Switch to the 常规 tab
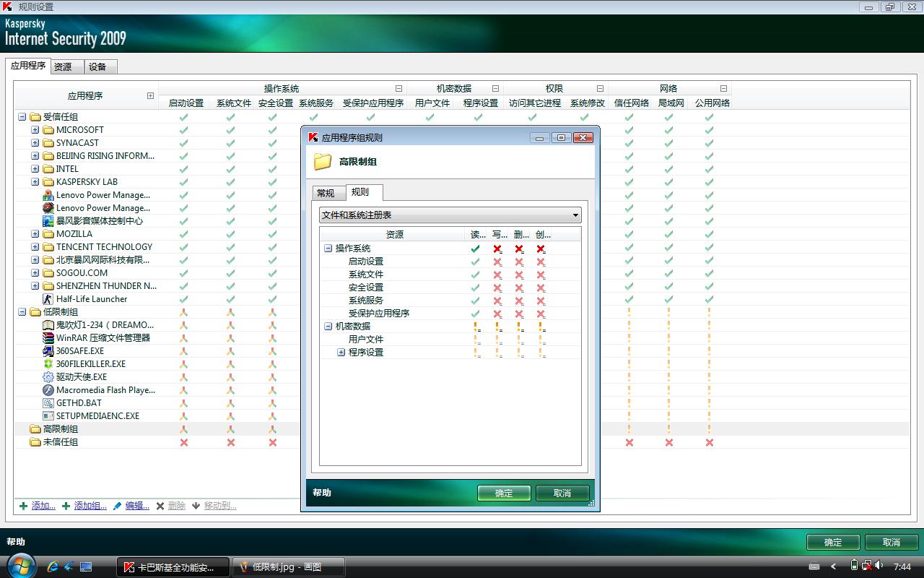Screen dimensions: 924x578 [x=326, y=193]
